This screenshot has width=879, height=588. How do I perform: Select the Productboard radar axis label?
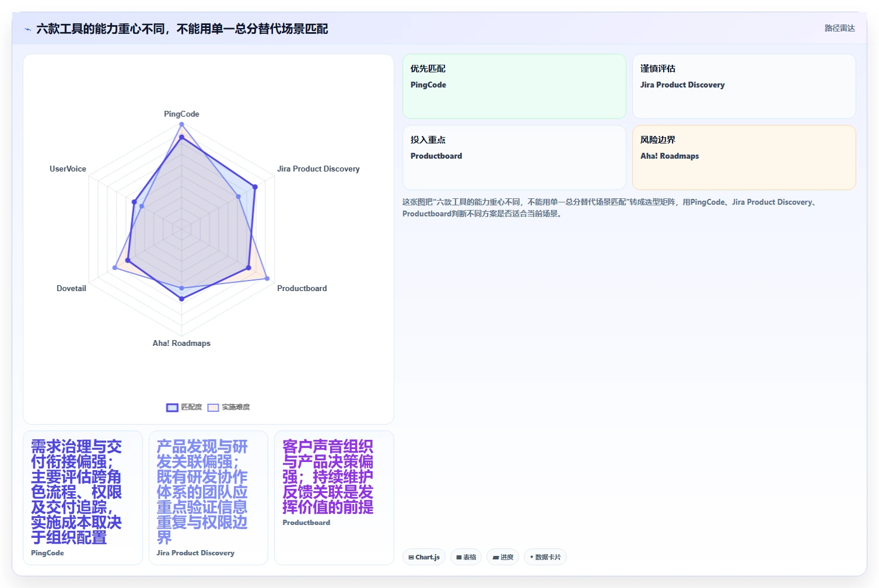pyautogui.click(x=302, y=288)
